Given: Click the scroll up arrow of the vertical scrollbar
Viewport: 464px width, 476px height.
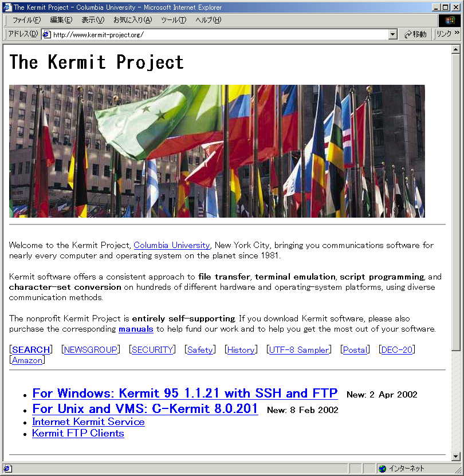Looking at the screenshot, I should point(456,49).
